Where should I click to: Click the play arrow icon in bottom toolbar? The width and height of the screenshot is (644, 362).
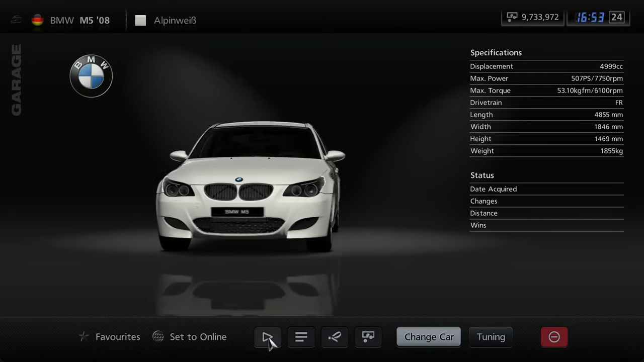coord(267,337)
